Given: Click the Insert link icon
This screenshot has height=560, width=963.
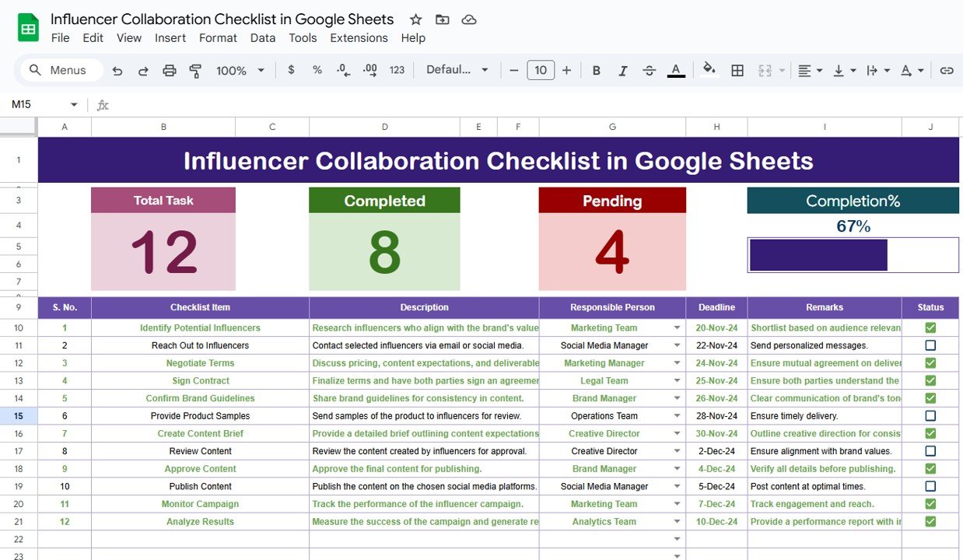Looking at the screenshot, I should click(x=947, y=71).
